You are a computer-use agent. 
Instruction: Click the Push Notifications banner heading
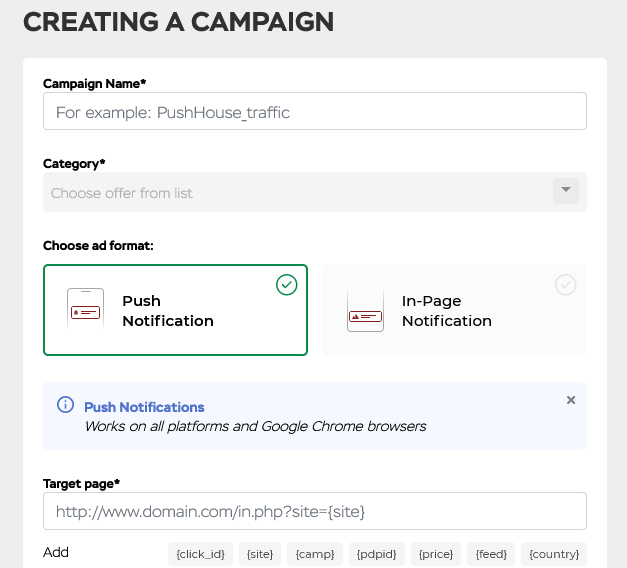144,407
